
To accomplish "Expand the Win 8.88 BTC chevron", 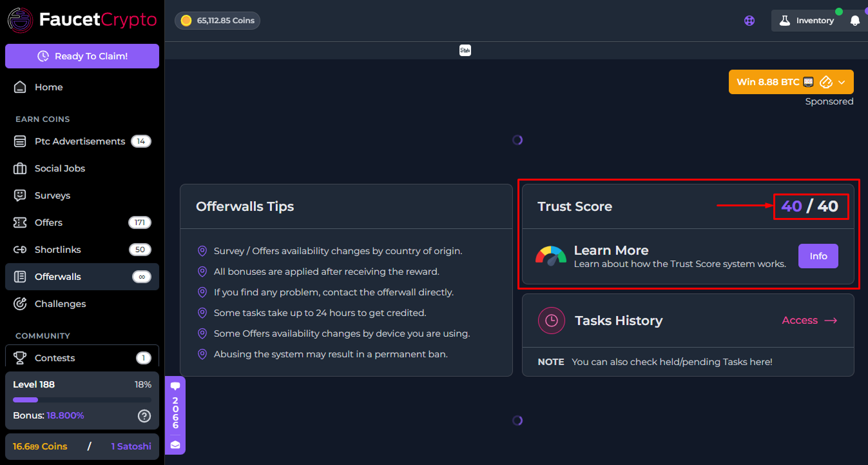I will point(842,82).
